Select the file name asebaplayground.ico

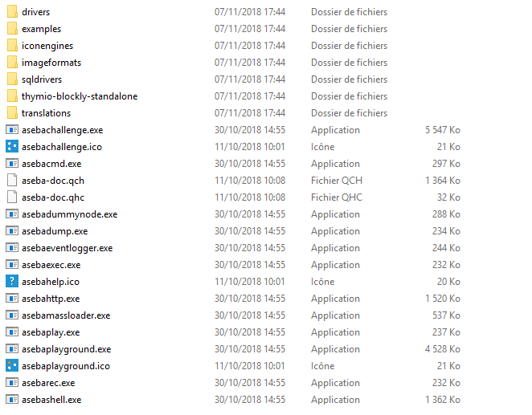66,366
